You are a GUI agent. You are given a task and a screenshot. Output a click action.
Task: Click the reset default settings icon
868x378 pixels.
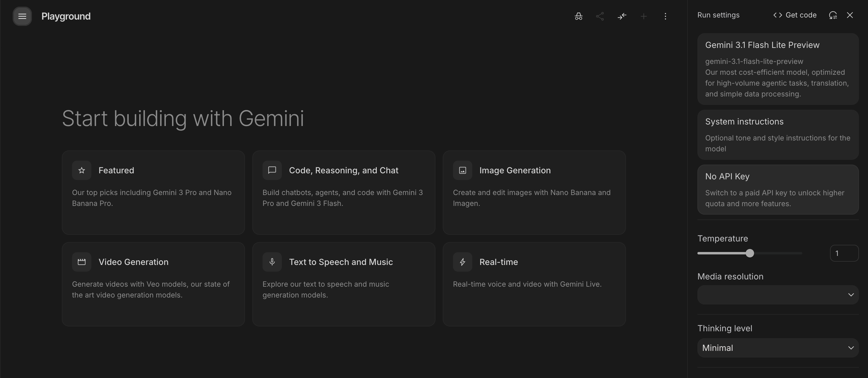(833, 15)
